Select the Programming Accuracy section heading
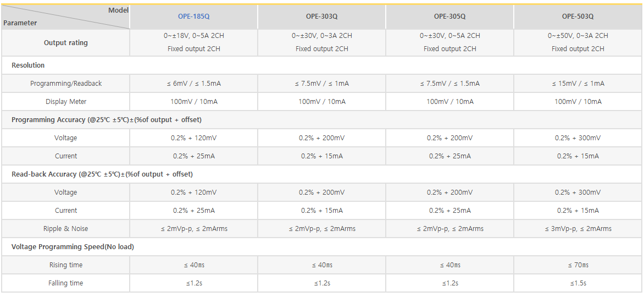The height and width of the screenshot is (297, 644). coord(106,120)
